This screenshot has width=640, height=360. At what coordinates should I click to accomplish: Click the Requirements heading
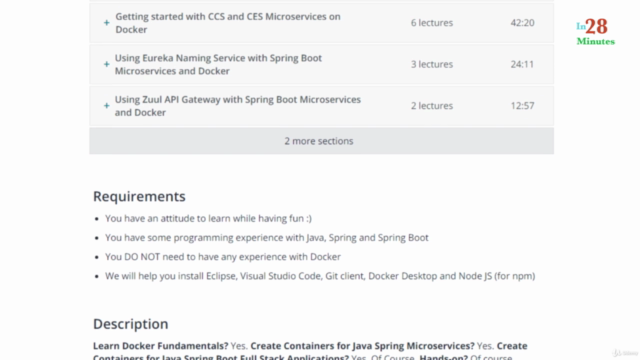[x=139, y=196]
